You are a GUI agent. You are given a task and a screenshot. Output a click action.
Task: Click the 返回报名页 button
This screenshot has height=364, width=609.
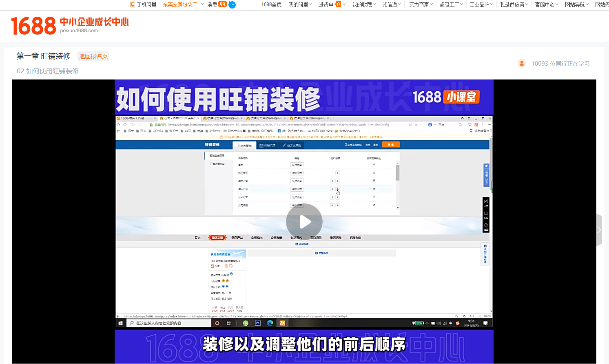93,56
